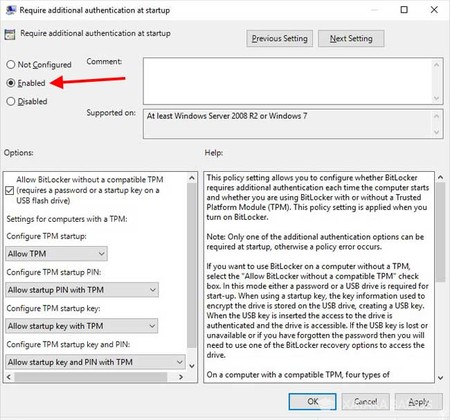Expand the startup key and PIN dropdown
Screen dimensions: 450x420
[x=95, y=362]
